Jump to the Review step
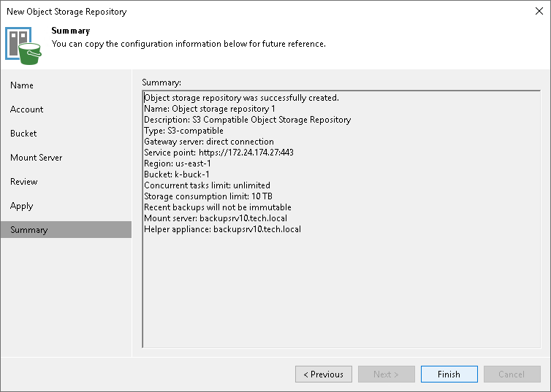This screenshot has width=551, height=392. click(24, 182)
